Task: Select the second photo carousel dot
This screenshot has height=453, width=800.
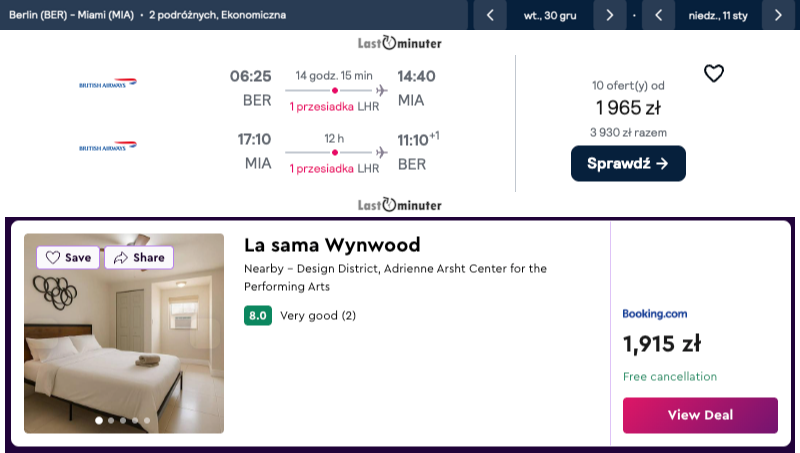Action: point(111,420)
